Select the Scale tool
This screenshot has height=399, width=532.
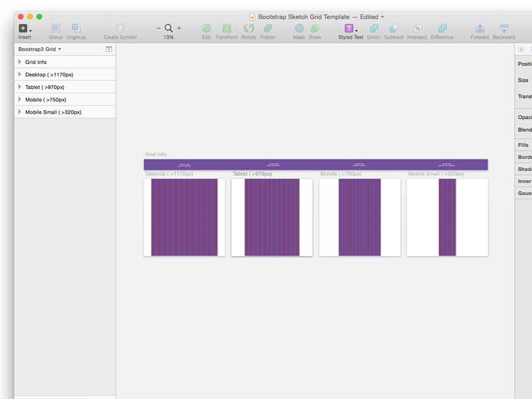click(x=315, y=29)
